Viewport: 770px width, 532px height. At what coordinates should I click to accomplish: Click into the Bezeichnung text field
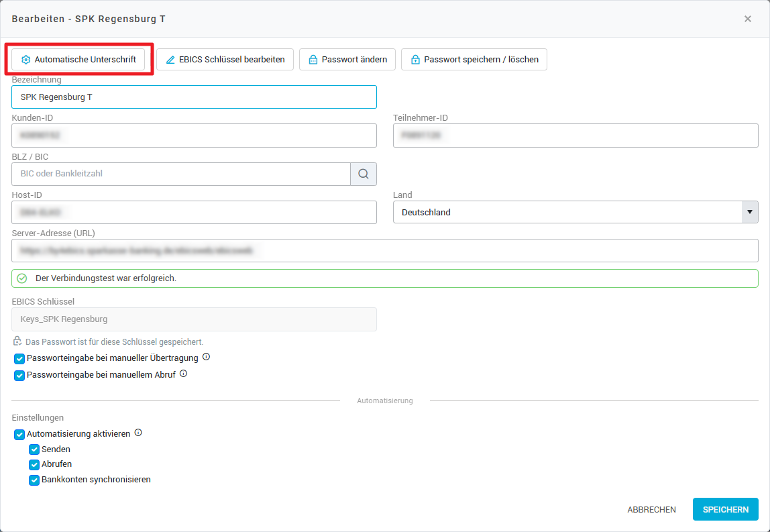tap(194, 97)
